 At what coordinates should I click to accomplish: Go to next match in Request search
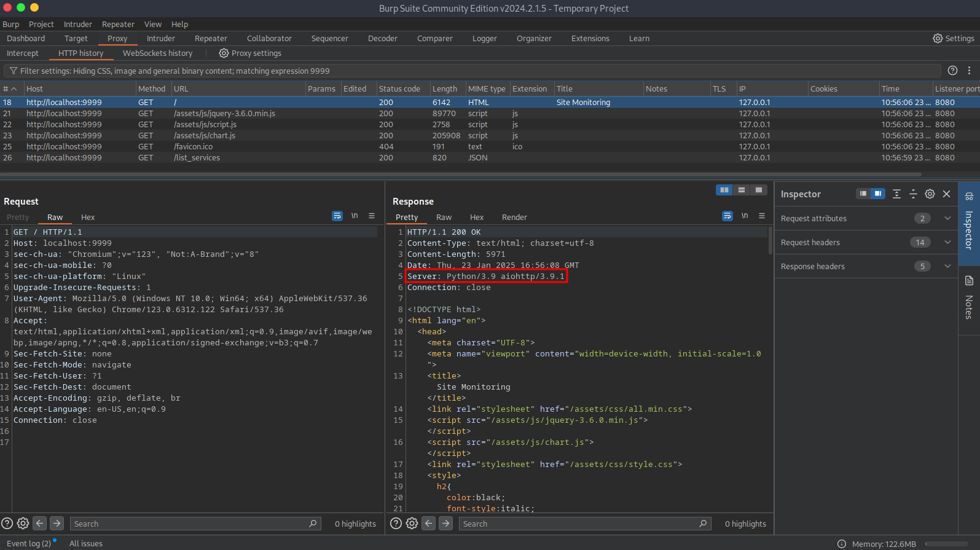pyautogui.click(x=57, y=524)
